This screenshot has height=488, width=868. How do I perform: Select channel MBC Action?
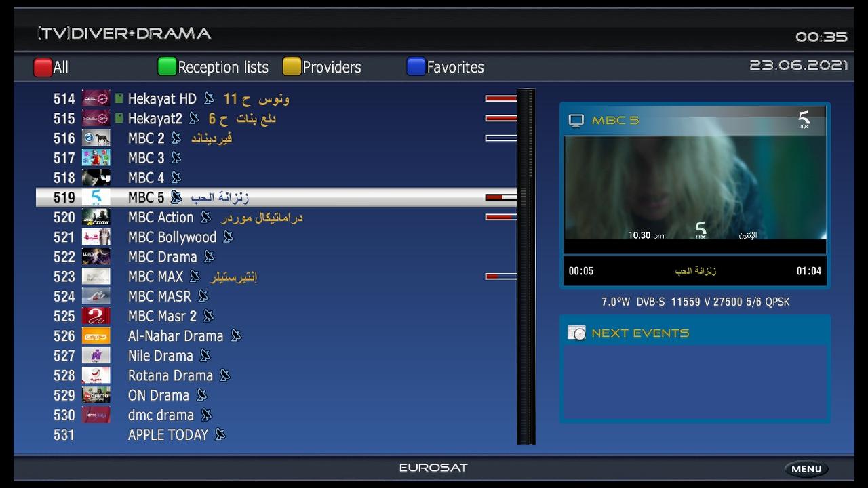click(277, 217)
